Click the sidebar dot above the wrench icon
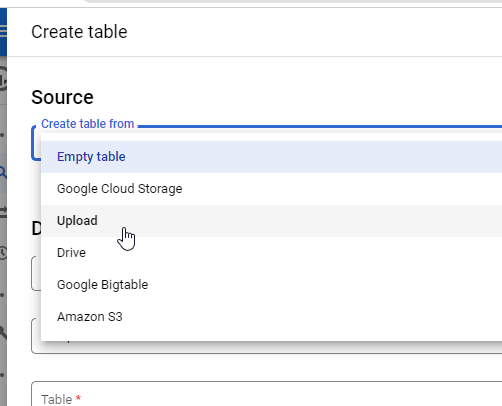The image size is (502, 406). [2, 295]
